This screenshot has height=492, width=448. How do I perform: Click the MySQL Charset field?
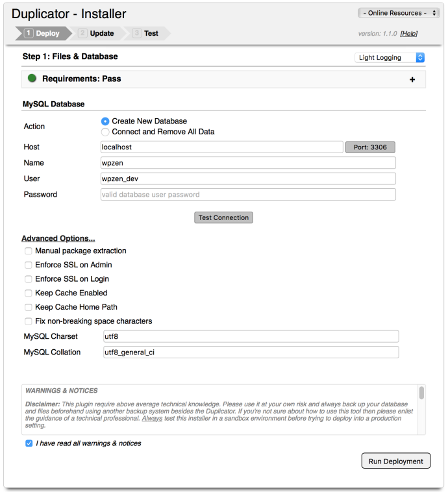tap(251, 336)
